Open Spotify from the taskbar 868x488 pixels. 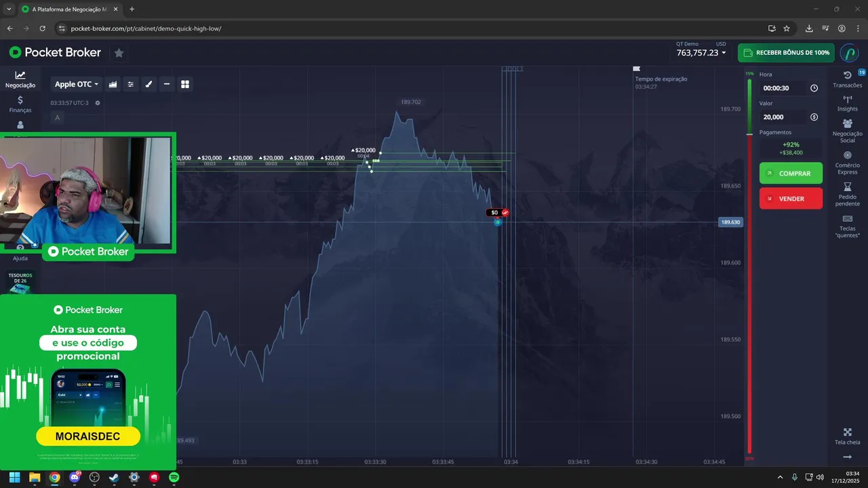(x=174, y=477)
